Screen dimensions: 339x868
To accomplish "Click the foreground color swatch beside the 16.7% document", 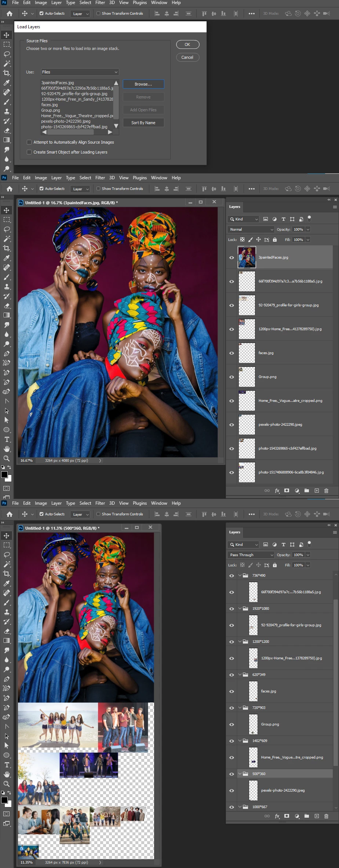I will pos(4,475).
